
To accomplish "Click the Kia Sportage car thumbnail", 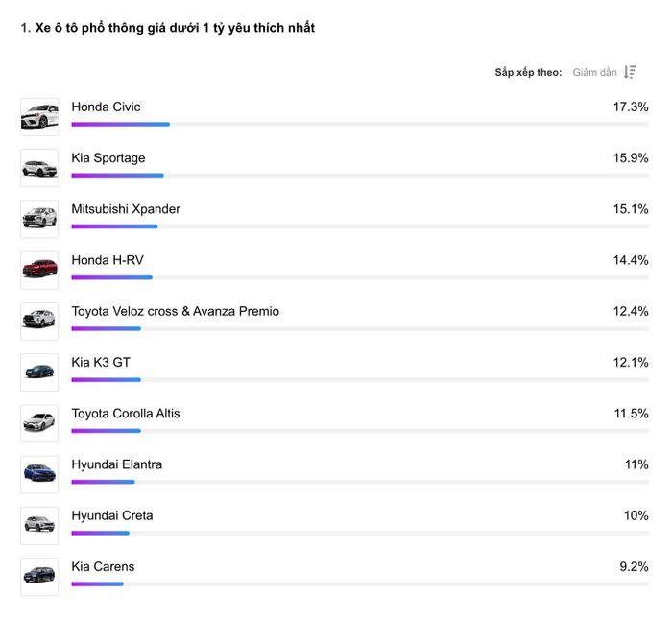I will (x=39, y=168).
